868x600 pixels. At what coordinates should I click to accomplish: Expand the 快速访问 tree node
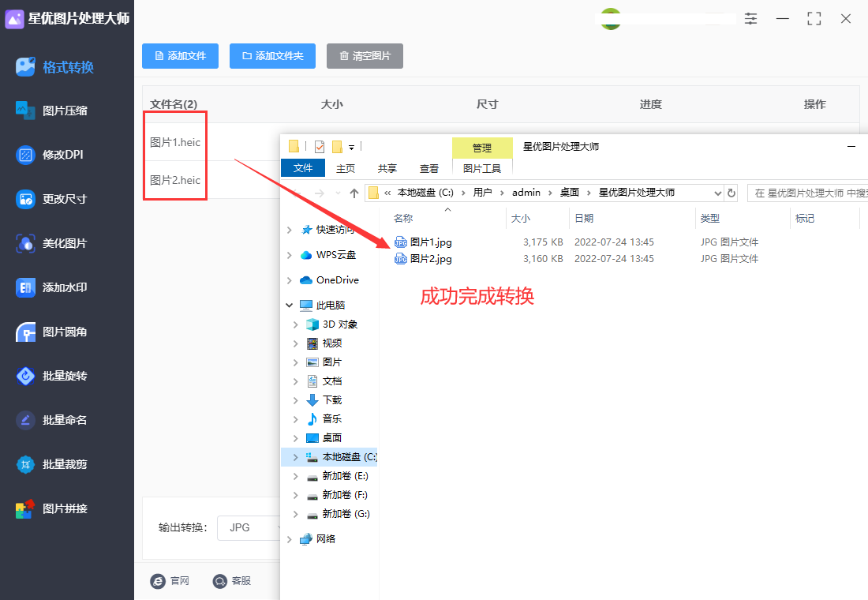point(289,230)
